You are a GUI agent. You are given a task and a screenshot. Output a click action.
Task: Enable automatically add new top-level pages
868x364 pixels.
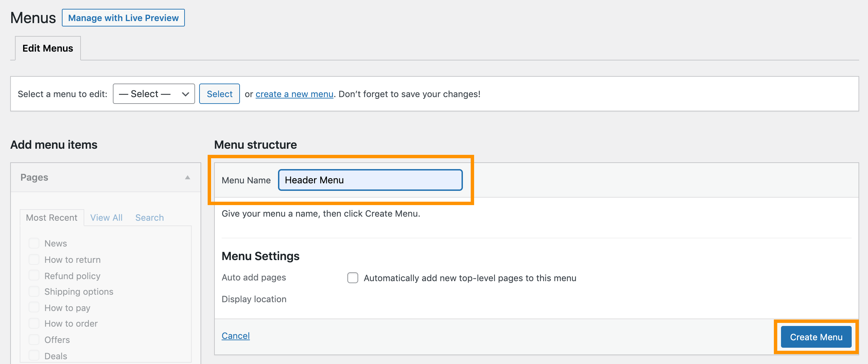pos(353,278)
